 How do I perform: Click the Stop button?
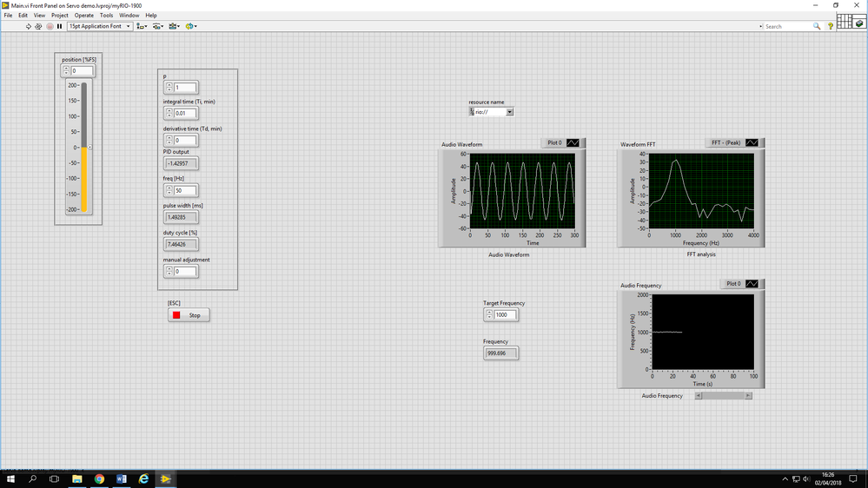(189, 315)
